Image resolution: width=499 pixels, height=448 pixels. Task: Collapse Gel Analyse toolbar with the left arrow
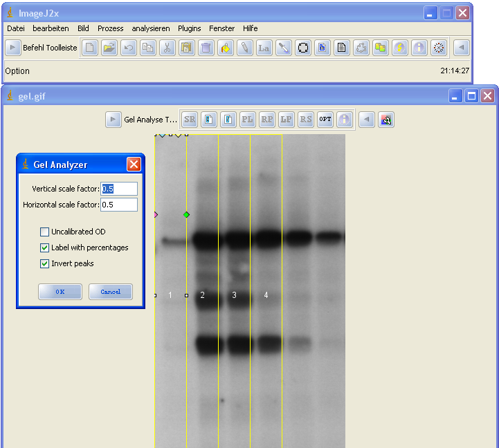point(367,120)
